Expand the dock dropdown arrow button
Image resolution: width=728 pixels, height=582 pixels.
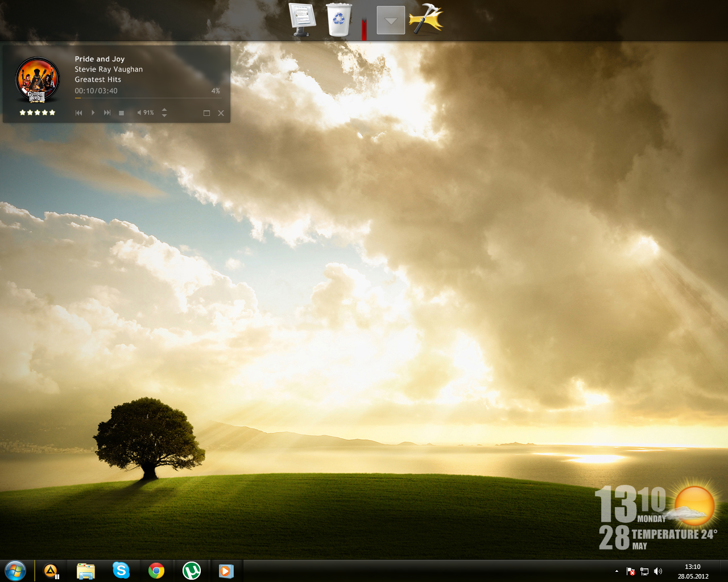(391, 20)
